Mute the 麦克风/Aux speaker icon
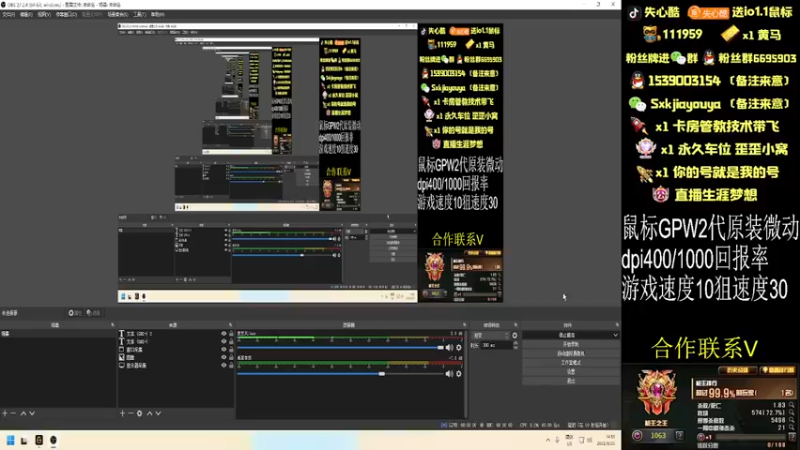This screenshot has height=450, width=800. click(449, 347)
